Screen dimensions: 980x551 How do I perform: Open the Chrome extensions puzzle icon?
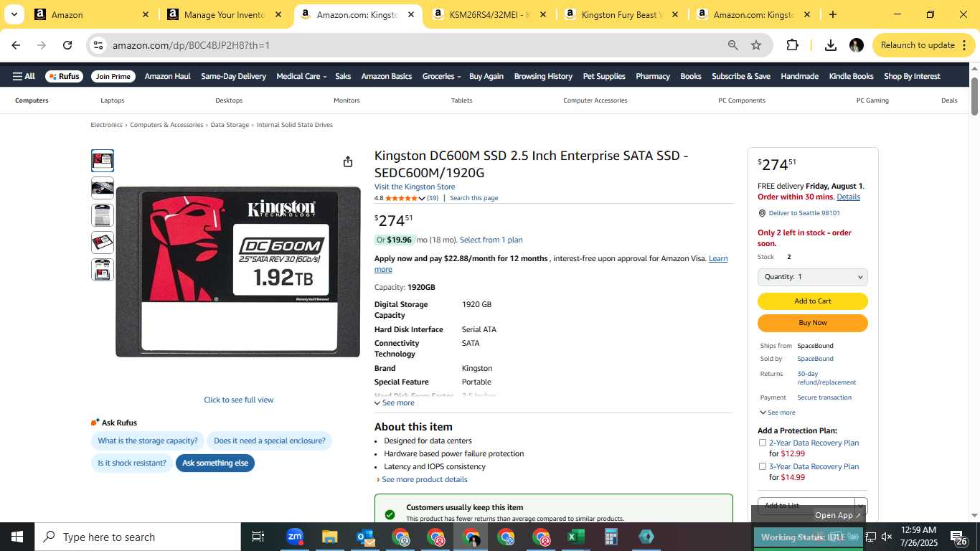(792, 45)
